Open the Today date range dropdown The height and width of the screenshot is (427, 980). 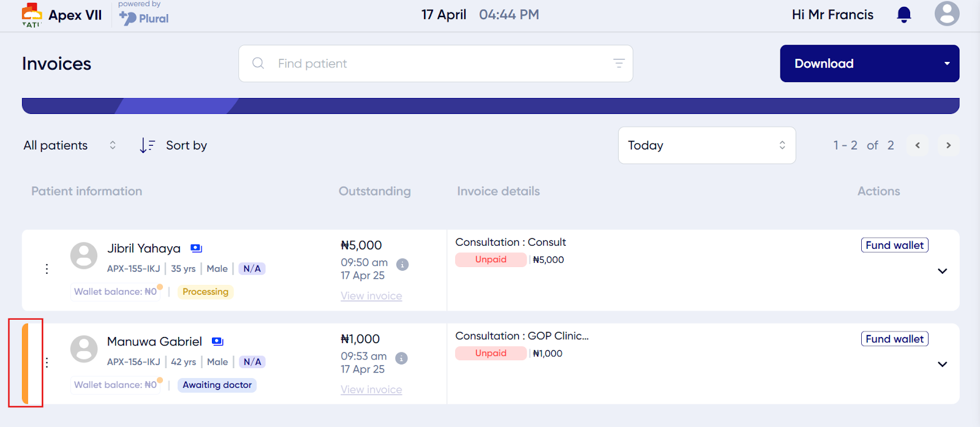click(x=707, y=145)
